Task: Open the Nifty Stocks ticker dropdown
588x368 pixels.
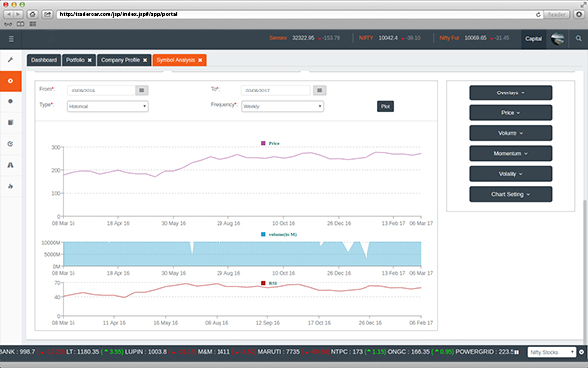Action: [551, 352]
